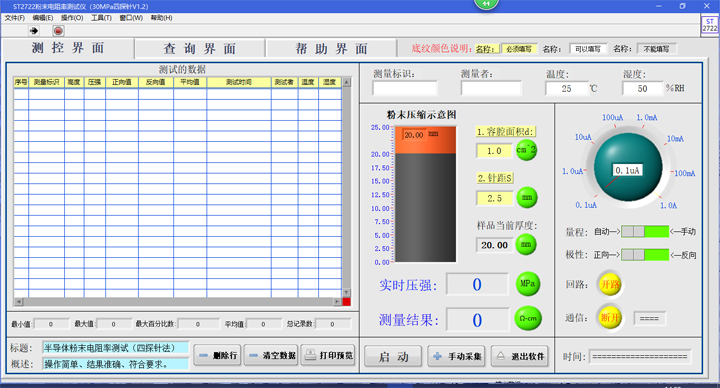This screenshot has height=388, width=720.
Task: Click the 实时压强 value display
Action: (477, 285)
